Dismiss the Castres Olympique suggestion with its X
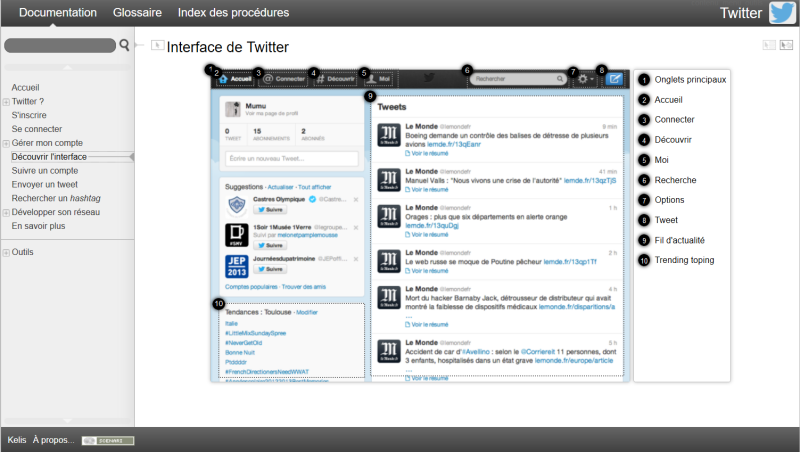 pyautogui.click(x=356, y=199)
